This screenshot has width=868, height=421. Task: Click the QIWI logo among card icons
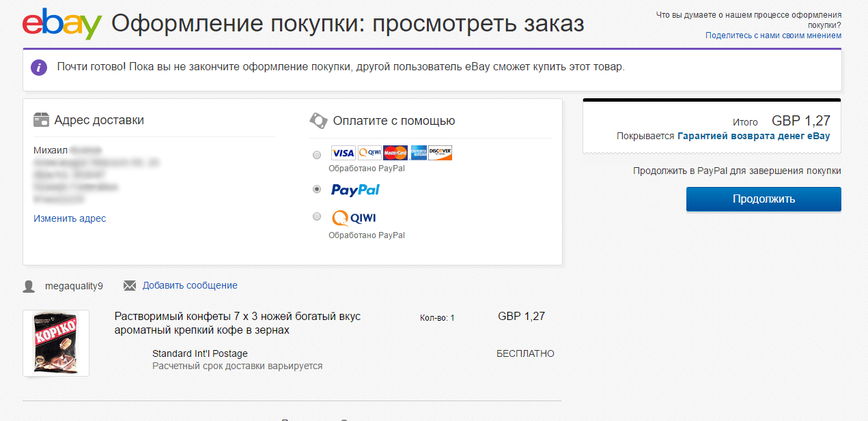point(369,153)
